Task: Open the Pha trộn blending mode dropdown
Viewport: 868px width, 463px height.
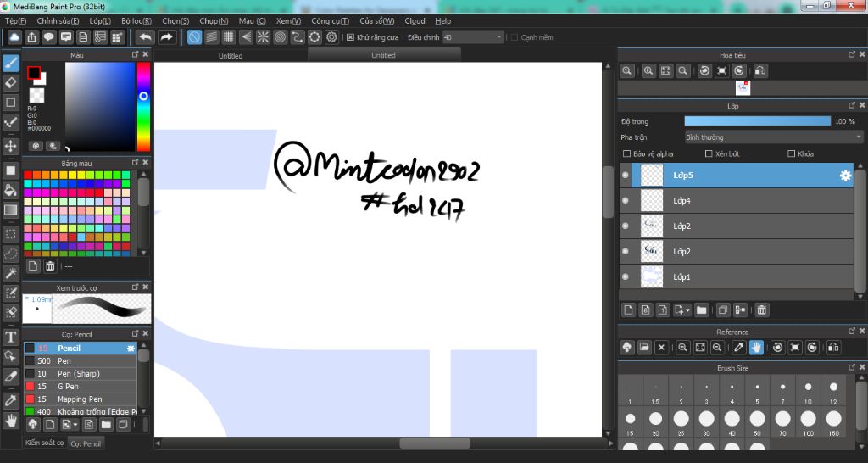Action: click(x=773, y=137)
